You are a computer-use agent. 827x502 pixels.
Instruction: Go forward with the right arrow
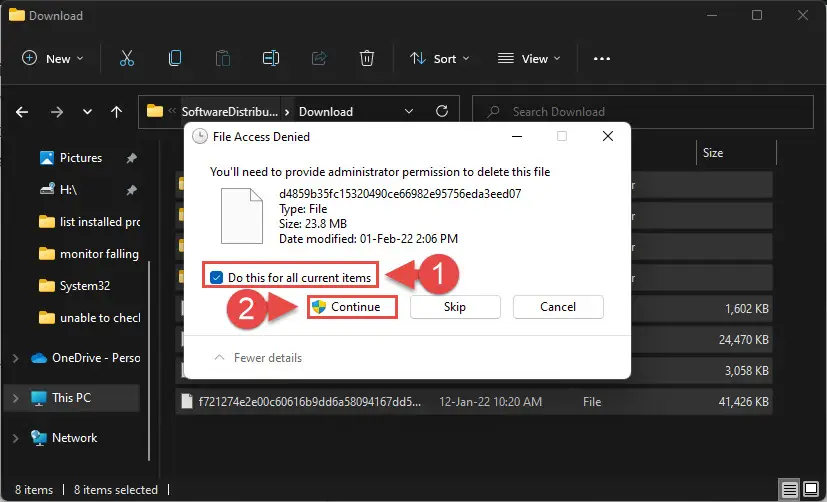click(56, 112)
